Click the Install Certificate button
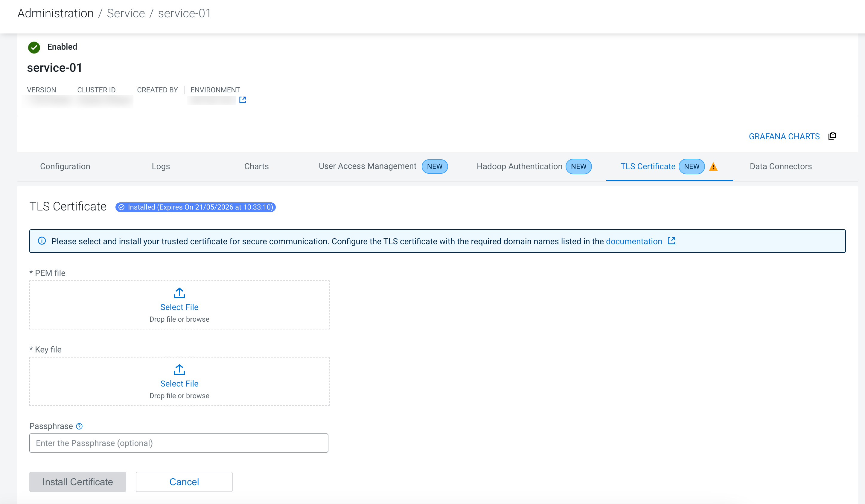The width and height of the screenshot is (865, 504). pyautogui.click(x=77, y=482)
